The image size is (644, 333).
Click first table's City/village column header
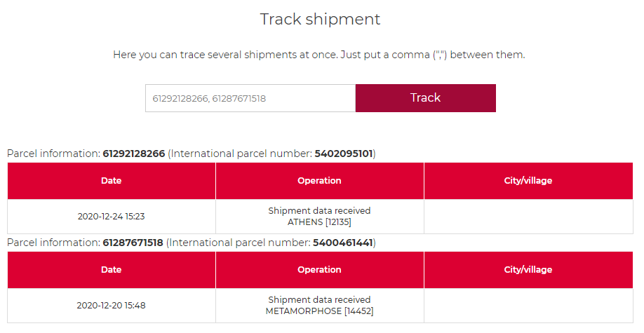tap(528, 181)
